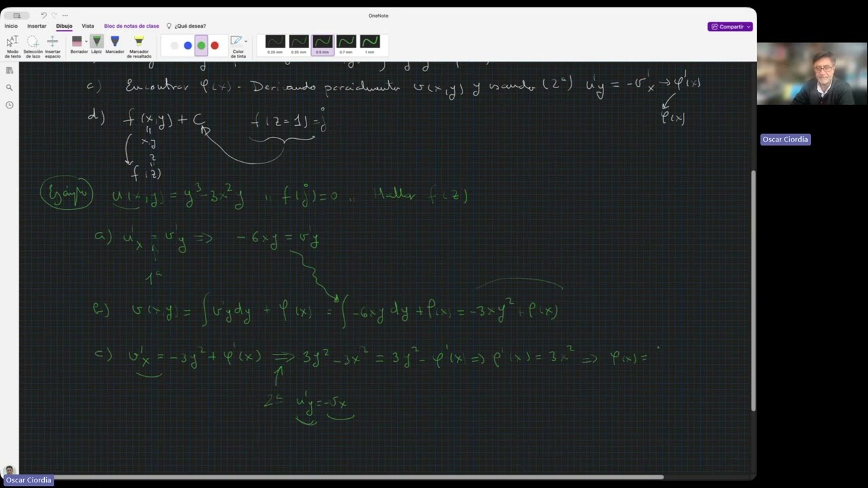
Task: Undo the last action
Action: [43, 15]
